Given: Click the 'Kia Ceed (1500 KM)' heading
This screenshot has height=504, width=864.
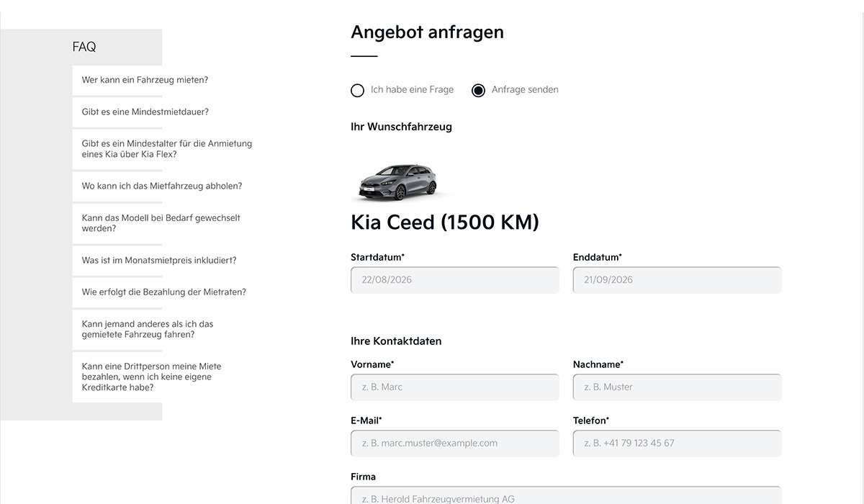Looking at the screenshot, I should tap(445, 222).
